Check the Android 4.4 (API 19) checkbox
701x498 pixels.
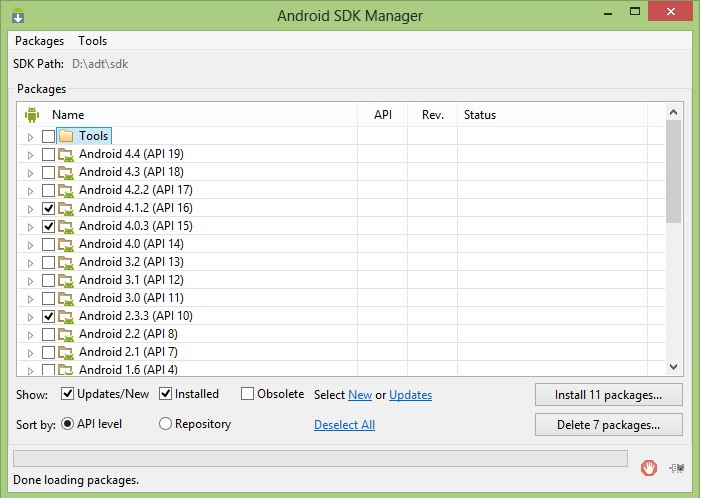tap(48, 155)
